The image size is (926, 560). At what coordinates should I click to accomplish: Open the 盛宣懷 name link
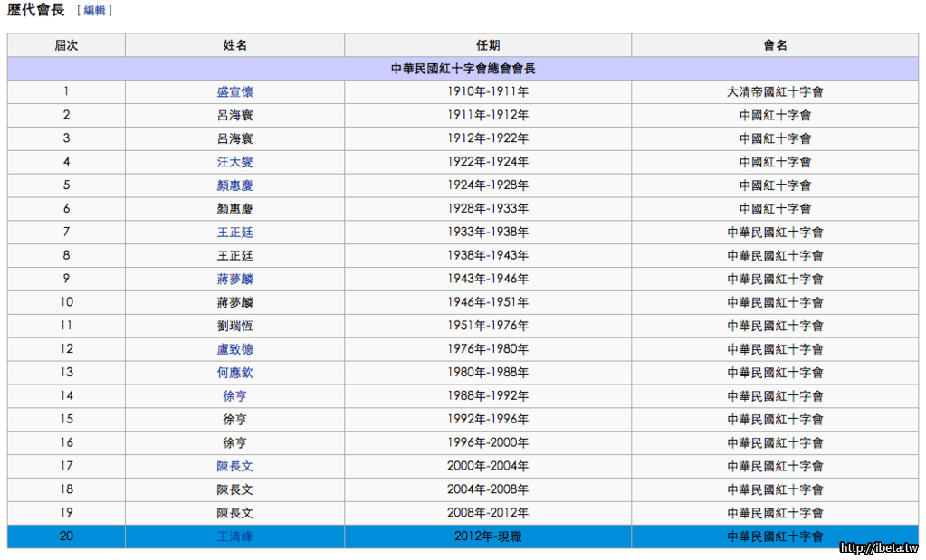coord(234,92)
